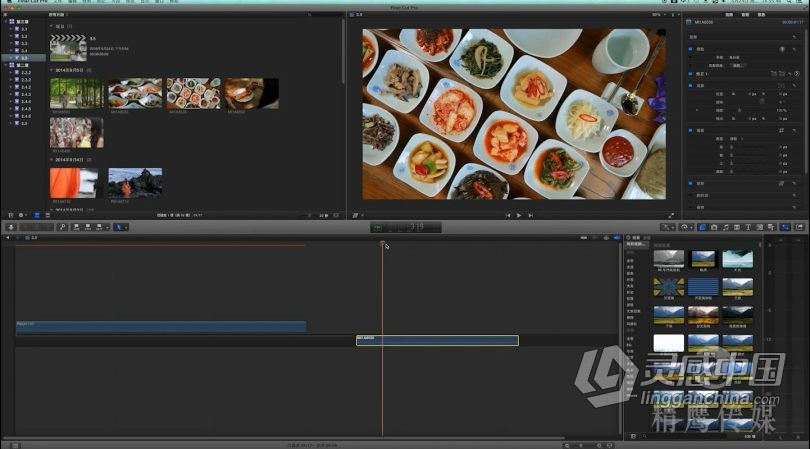Open the Generators browser
The height and width of the screenshot is (449, 810).
[759, 227]
